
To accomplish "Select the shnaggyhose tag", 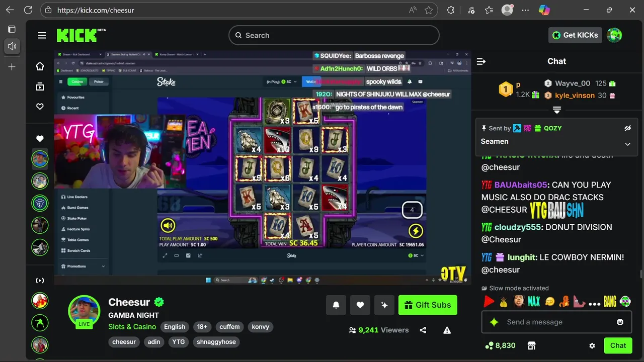I will click(216, 342).
